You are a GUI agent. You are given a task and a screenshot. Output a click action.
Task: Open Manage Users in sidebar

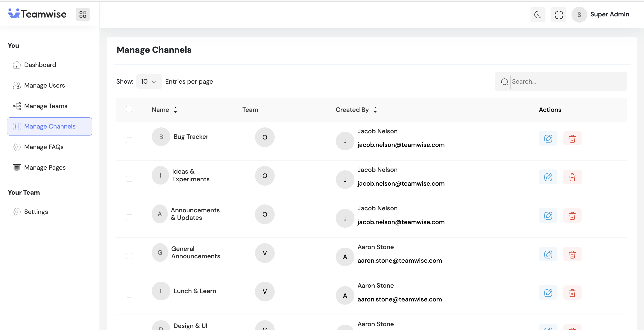click(44, 85)
